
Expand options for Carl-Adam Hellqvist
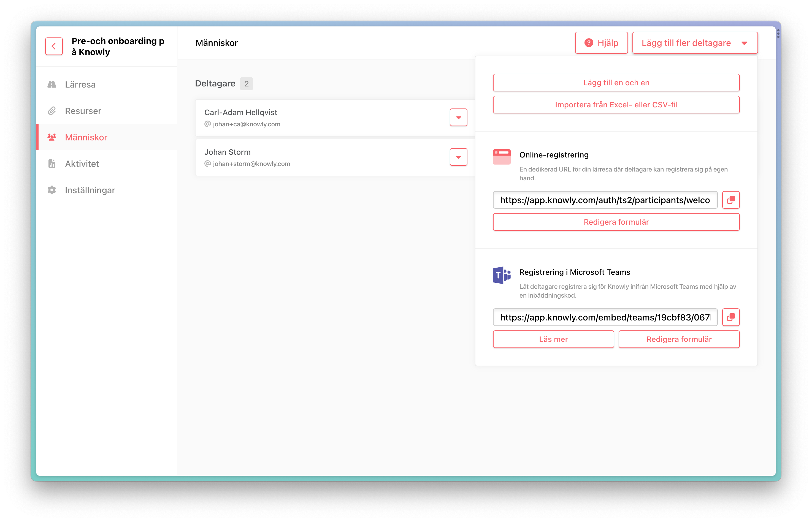pyautogui.click(x=458, y=117)
